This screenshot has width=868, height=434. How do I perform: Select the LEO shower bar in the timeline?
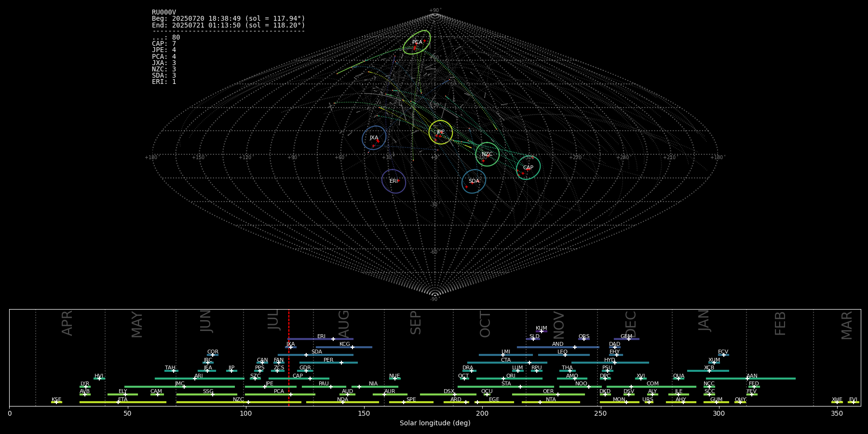point(564,355)
